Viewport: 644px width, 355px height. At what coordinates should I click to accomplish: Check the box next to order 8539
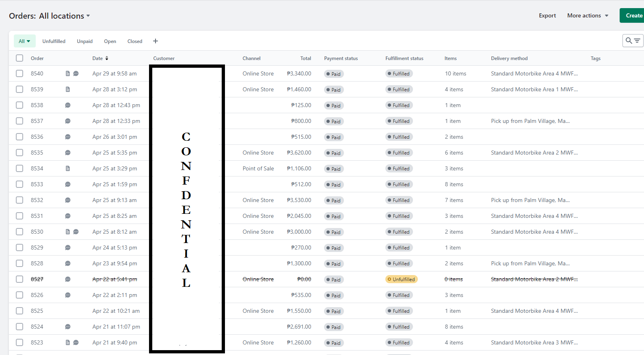[19, 89]
